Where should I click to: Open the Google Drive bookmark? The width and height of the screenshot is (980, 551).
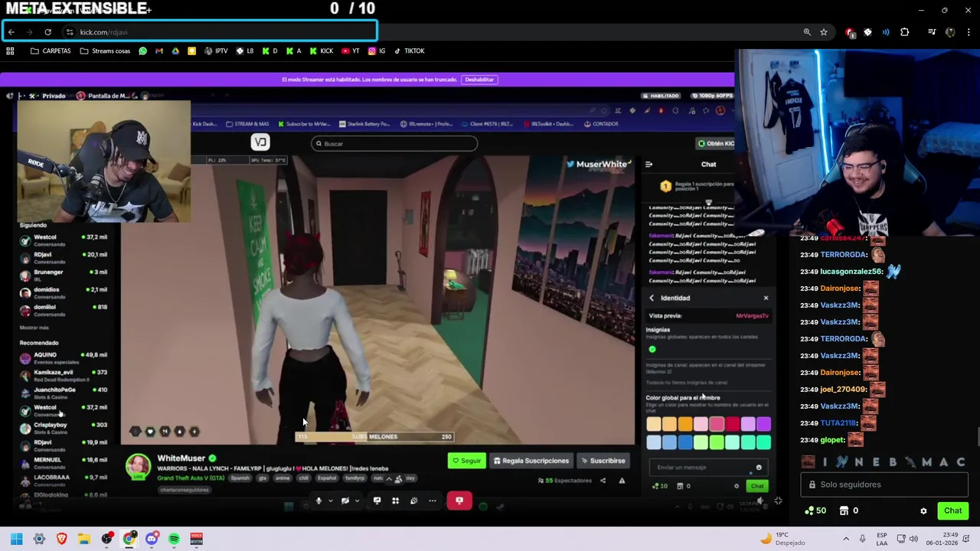(x=175, y=51)
